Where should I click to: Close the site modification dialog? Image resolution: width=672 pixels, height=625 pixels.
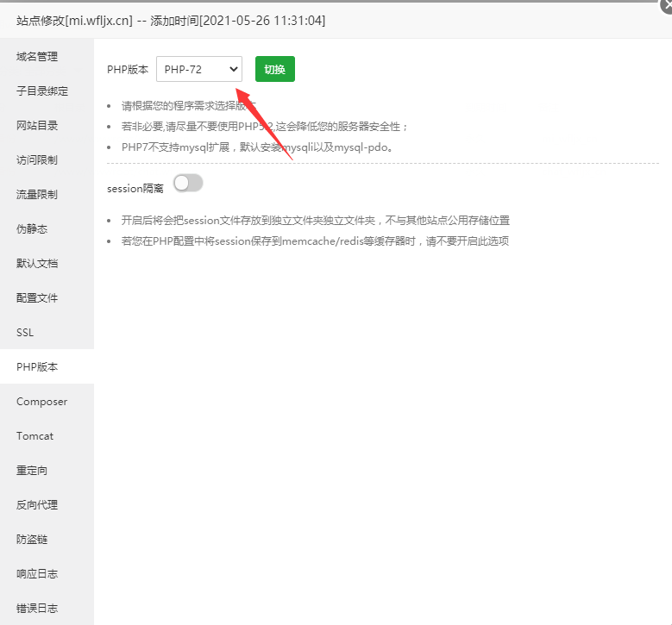[666, 5]
